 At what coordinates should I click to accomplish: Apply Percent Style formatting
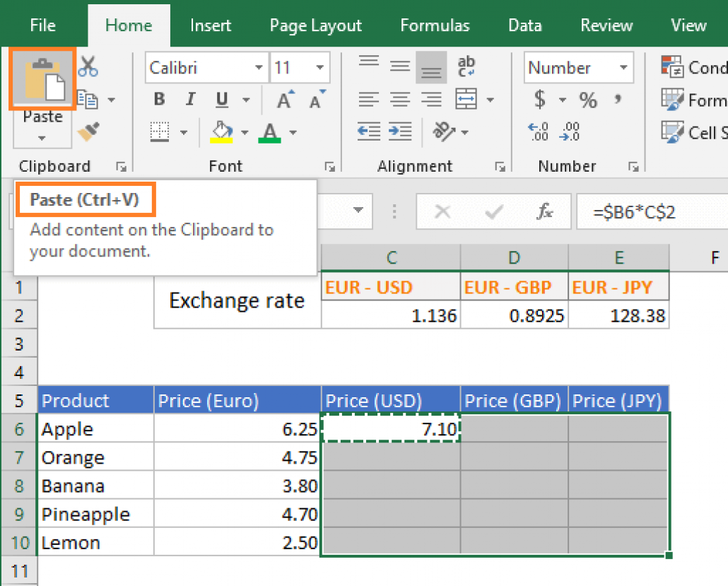(x=588, y=100)
